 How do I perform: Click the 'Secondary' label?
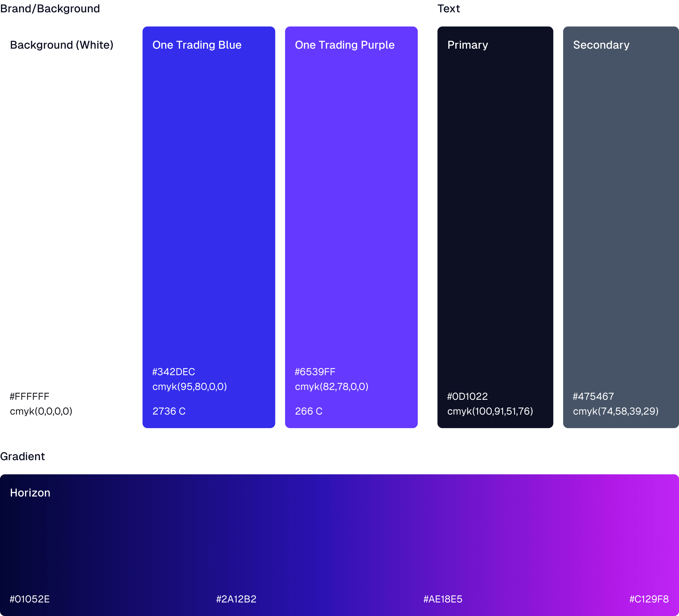point(601,45)
